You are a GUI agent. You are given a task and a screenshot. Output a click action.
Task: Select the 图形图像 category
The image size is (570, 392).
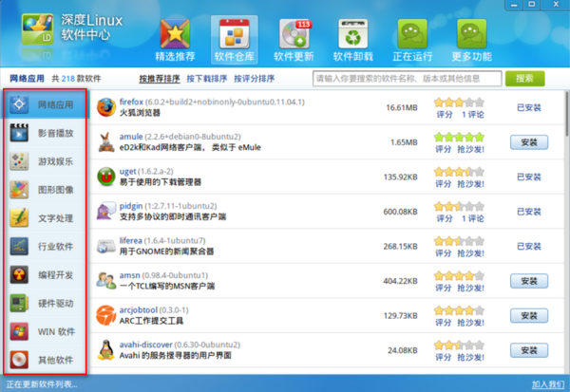point(45,189)
